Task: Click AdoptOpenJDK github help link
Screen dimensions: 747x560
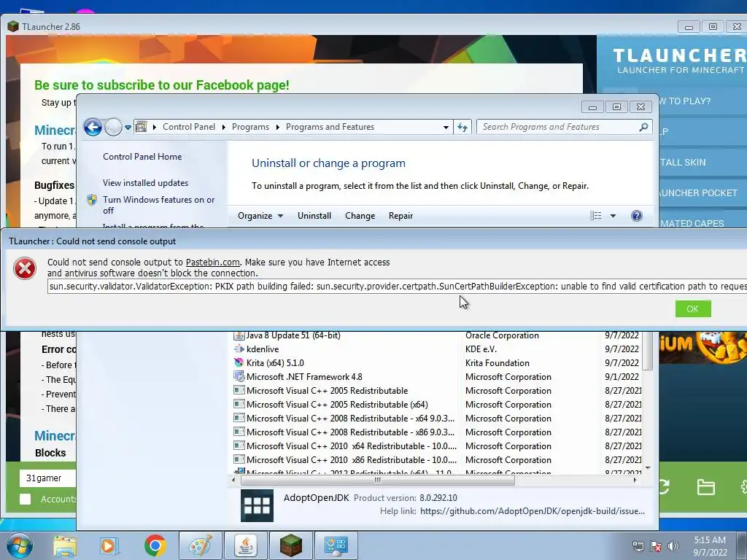Action: click(532, 511)
